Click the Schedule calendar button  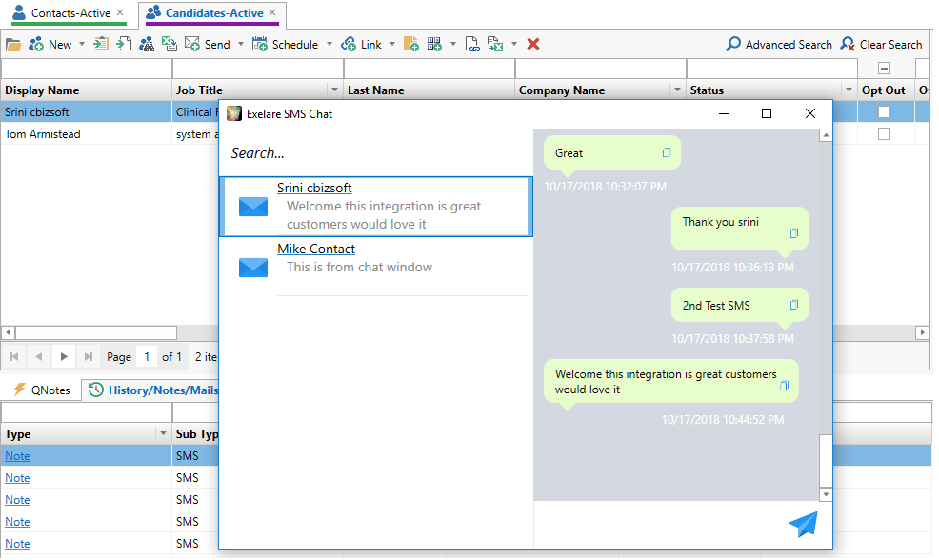point(285,45)
